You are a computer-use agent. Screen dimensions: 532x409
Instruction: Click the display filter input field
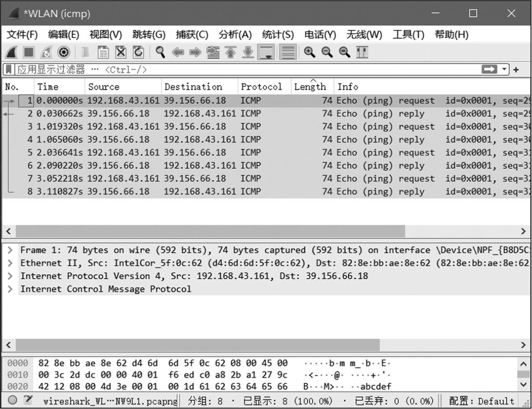click(x=248, y=69)
